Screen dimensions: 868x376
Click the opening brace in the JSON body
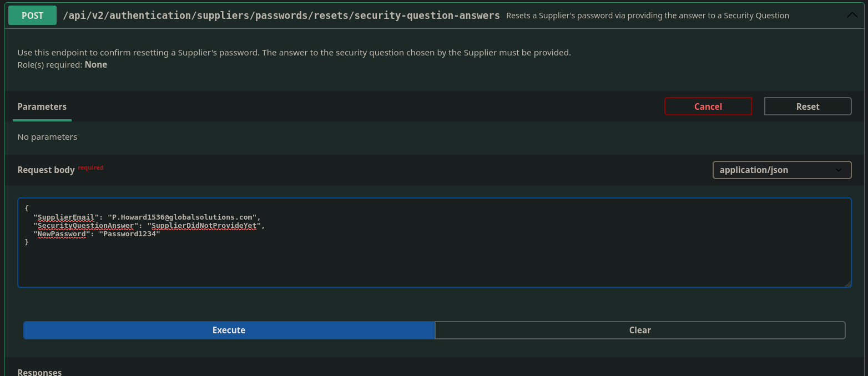(27, 209)
